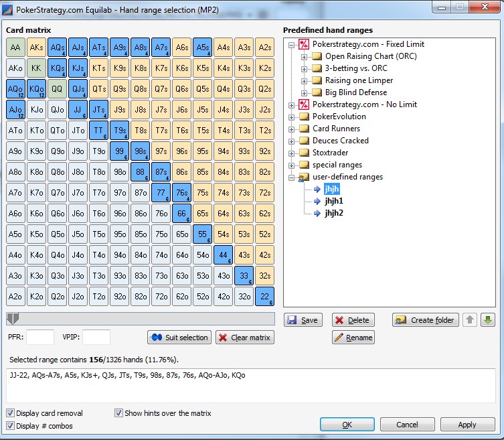The image size is (504, 440).
Task: Uncheck Display card removal checkbox
Action: point(10,413)
